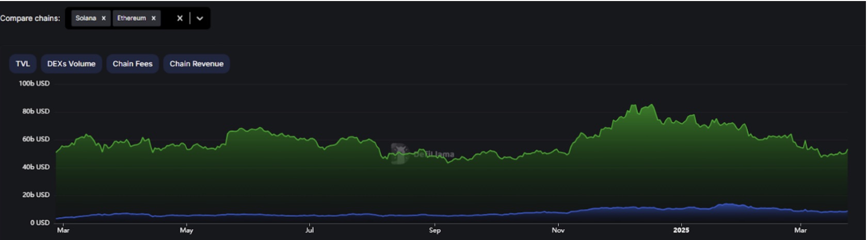Click the 100b USD axis label
The height and width of the screenshot is (240, 868).
(x=34, y=83)
